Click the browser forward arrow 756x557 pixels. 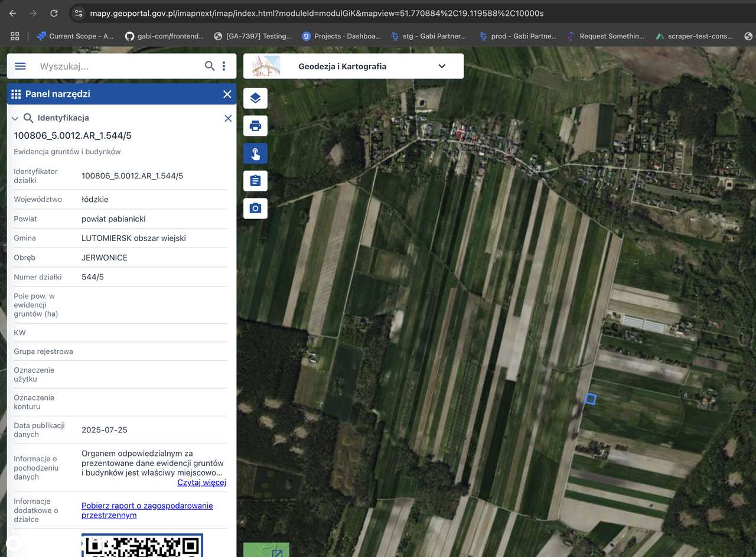click(33, 13)
